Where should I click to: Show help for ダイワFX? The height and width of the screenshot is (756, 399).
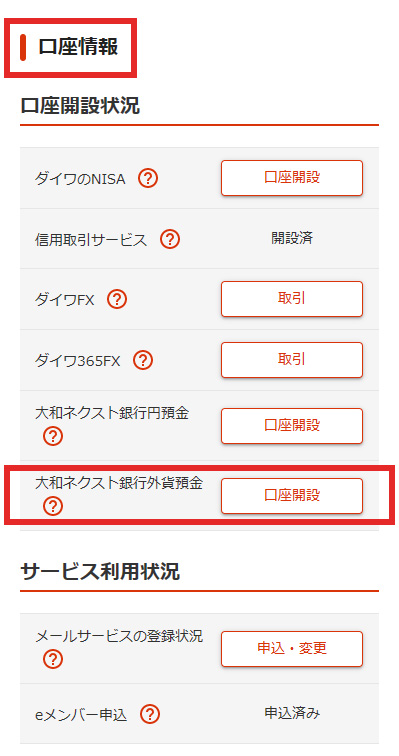point(117,300)
